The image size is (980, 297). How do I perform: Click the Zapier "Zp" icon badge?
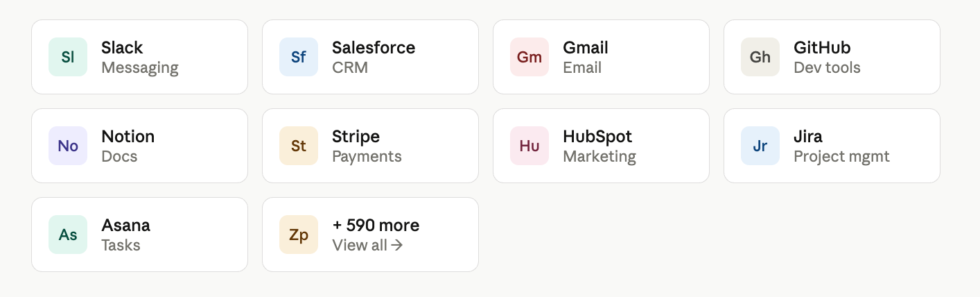pyautogui.click(x=299, y=235)
